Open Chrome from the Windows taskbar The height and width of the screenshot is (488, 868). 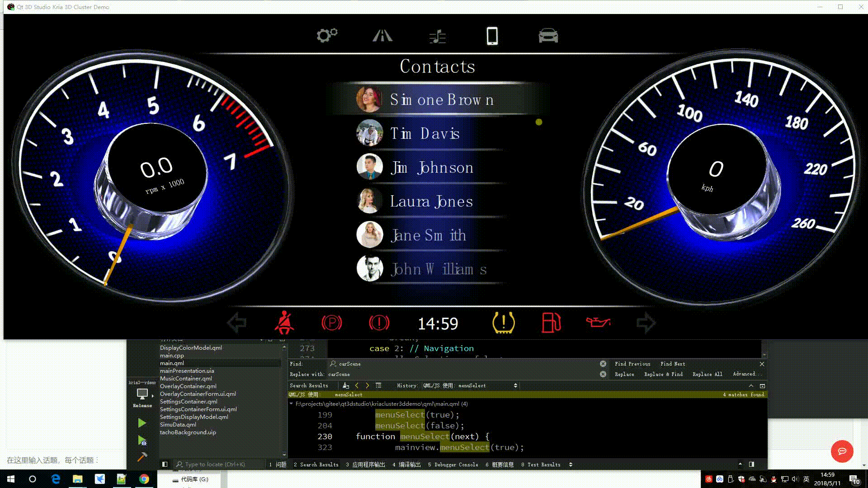144,479
